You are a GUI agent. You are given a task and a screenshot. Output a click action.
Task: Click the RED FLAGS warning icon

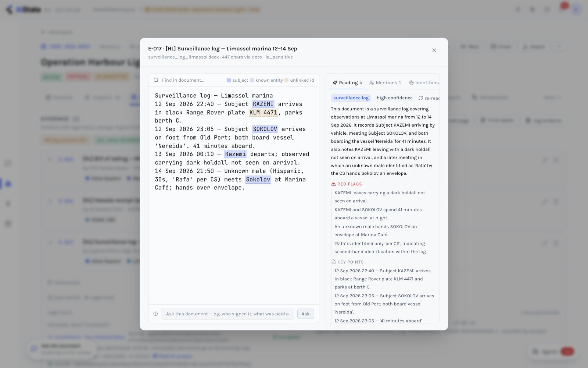(x=333, y=184)
